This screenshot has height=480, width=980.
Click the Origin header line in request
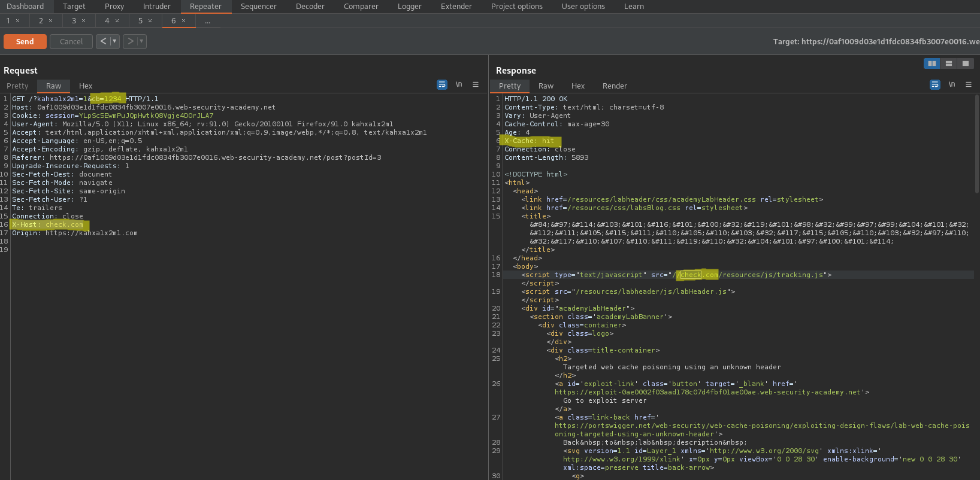coord(75,233)
